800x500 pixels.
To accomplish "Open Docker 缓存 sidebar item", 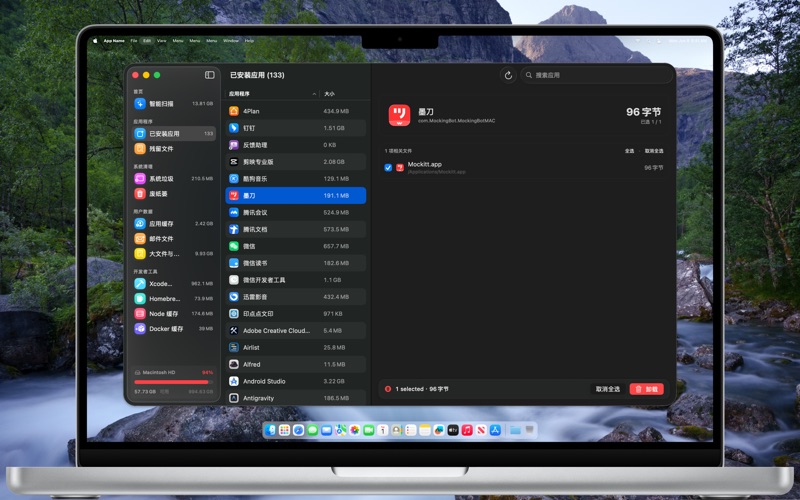I will click(174, 329).
